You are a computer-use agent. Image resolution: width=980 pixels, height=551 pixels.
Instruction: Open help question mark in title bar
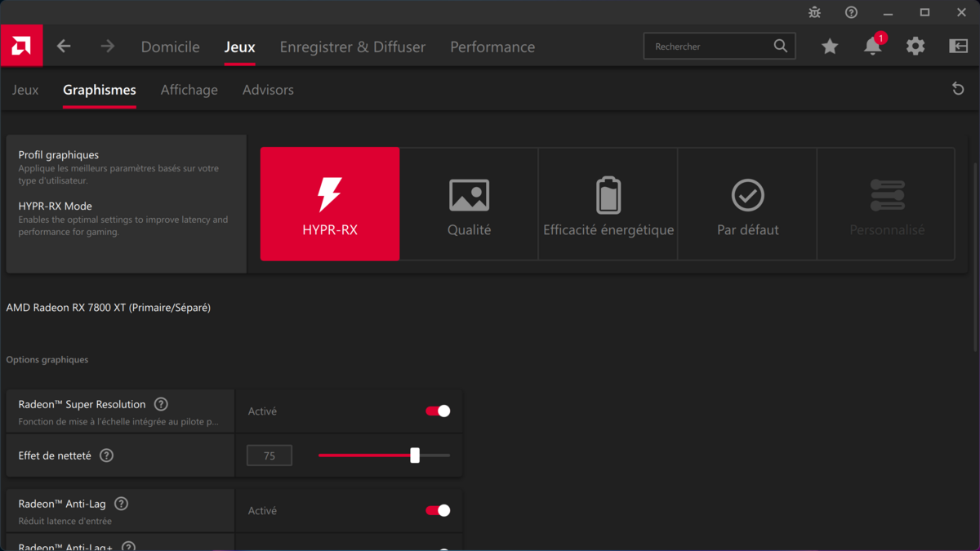click(851, 12)
